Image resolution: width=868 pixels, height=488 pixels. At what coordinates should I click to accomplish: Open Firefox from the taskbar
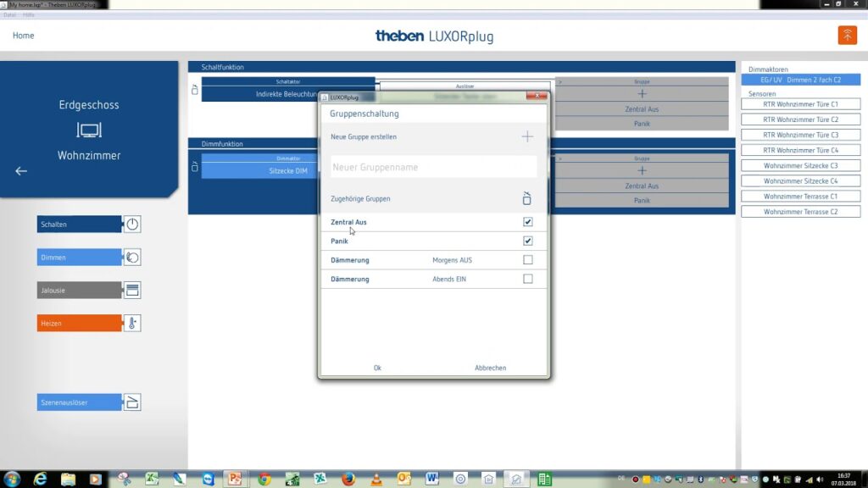(x=348, y=479)
